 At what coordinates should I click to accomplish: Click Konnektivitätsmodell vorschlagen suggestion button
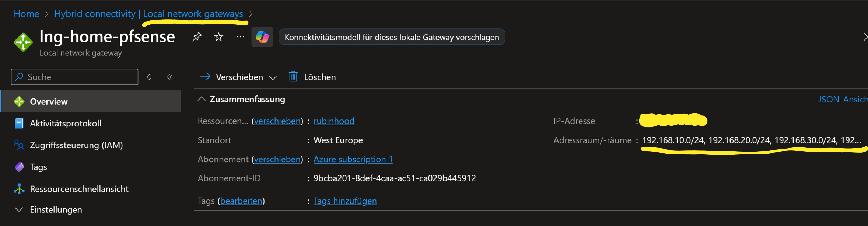point(392,37)
